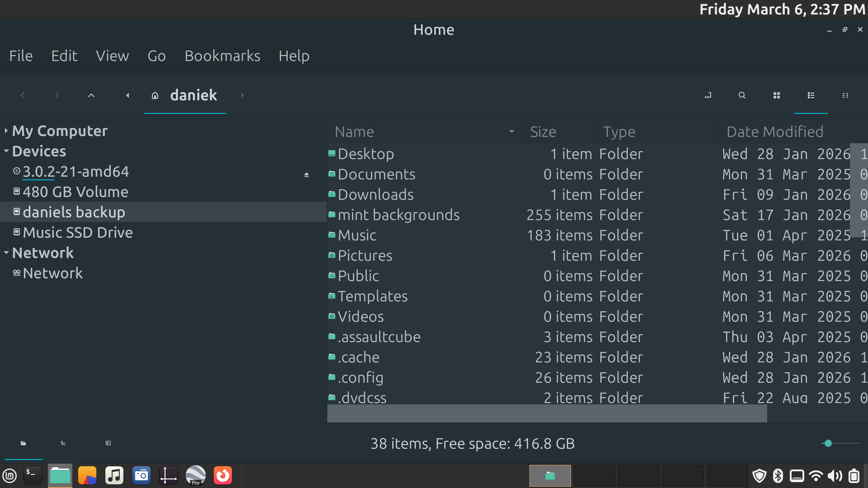Toggle location entry path button
The width and height of the screenshot is (868, 488).
(x=708, y=95)
